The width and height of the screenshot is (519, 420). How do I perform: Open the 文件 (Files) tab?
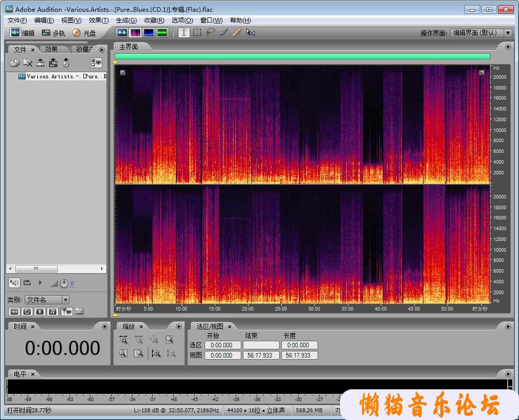click(x=20, y=50)
